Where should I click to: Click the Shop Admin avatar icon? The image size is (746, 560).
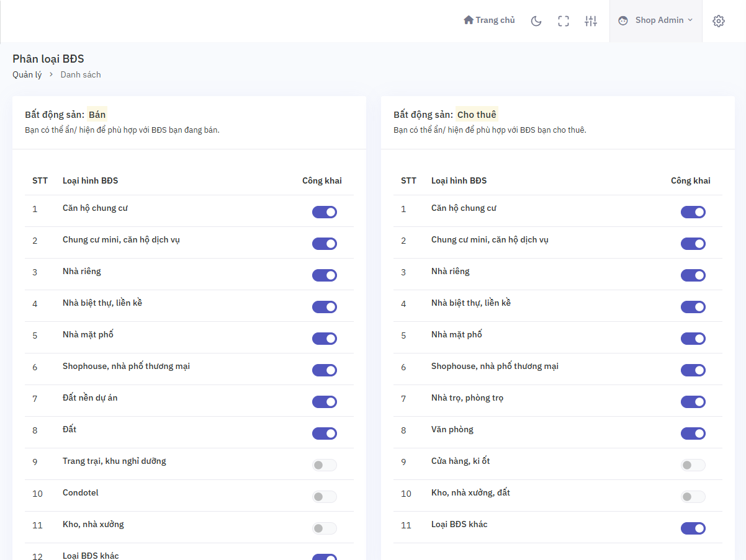(x=623, y=20)
